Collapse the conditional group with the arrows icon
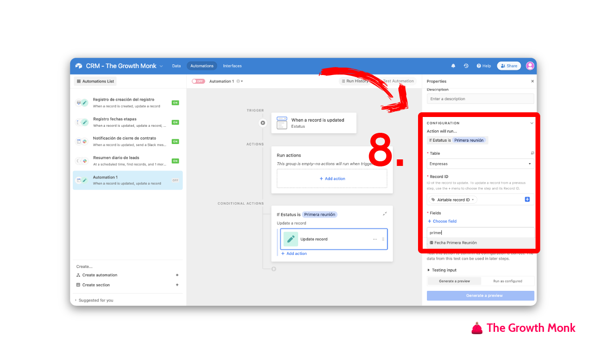 point(385,214)
